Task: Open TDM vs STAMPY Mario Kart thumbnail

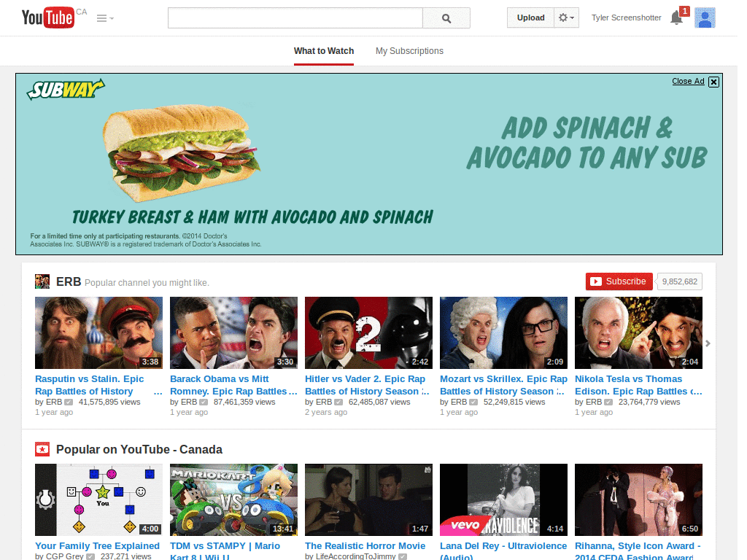Action: coord(233,500)
